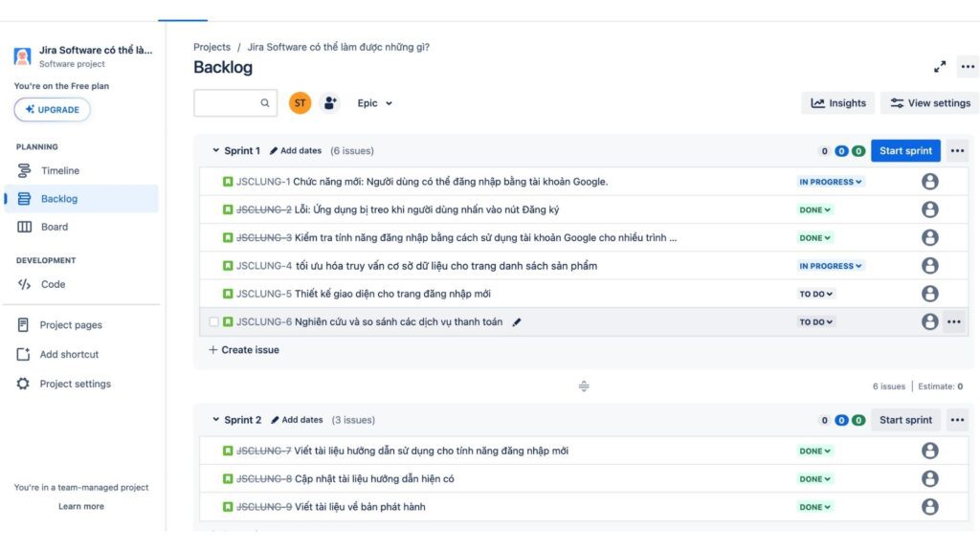Open the Insights panel

pyautogui.click(x=838, y=103)
